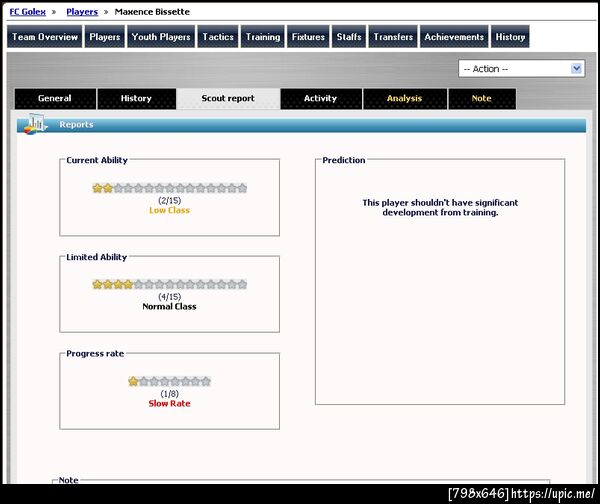600x504 pixels.
Task: Switch to the General tab
Action: [x=55, y=98]
